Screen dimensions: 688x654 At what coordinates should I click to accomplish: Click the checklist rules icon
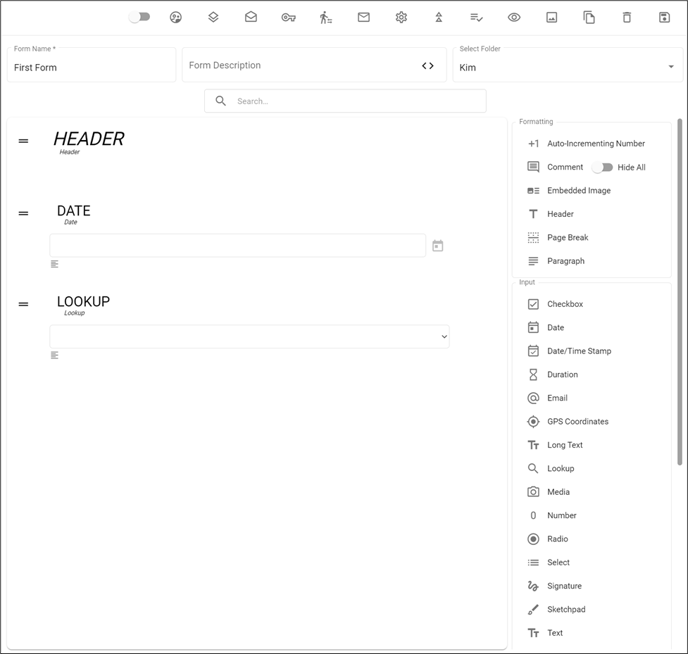tap(477, 17)
